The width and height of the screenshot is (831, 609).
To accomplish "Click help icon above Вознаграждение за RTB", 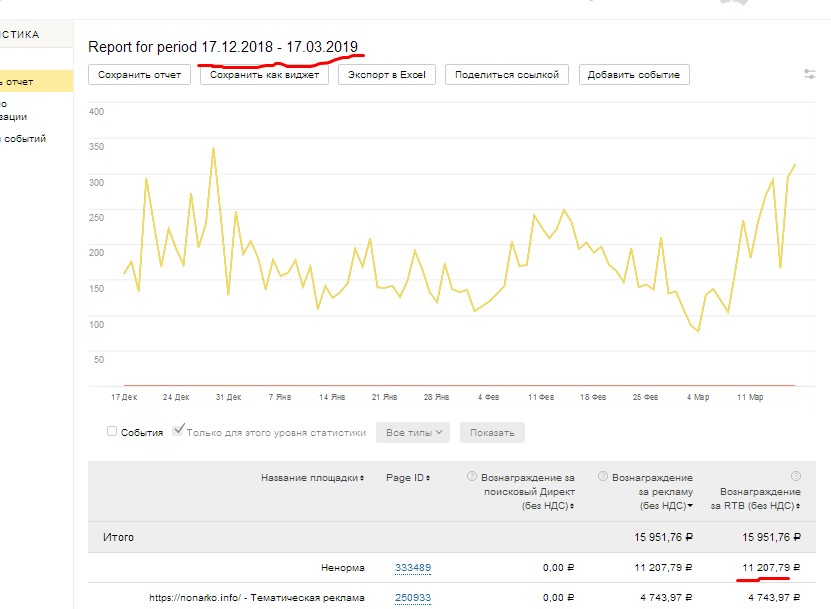I will tap(796, 476).
